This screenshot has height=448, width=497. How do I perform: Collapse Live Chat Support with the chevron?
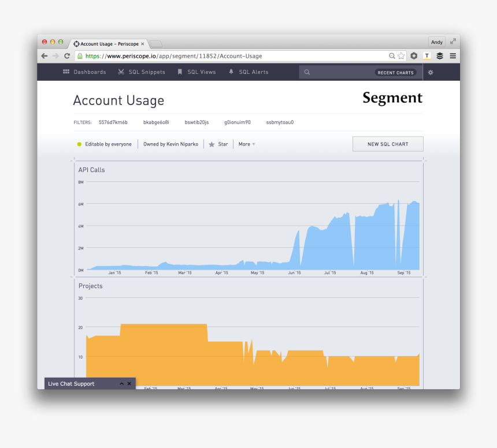coord(121,384)
